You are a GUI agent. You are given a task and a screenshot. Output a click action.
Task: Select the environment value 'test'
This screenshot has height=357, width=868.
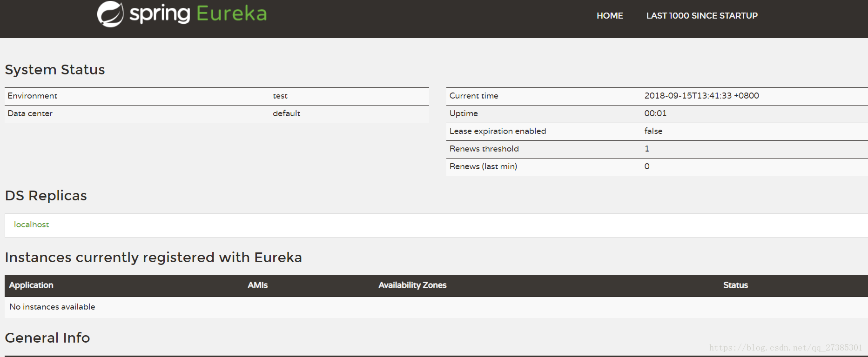coord(280,96)
